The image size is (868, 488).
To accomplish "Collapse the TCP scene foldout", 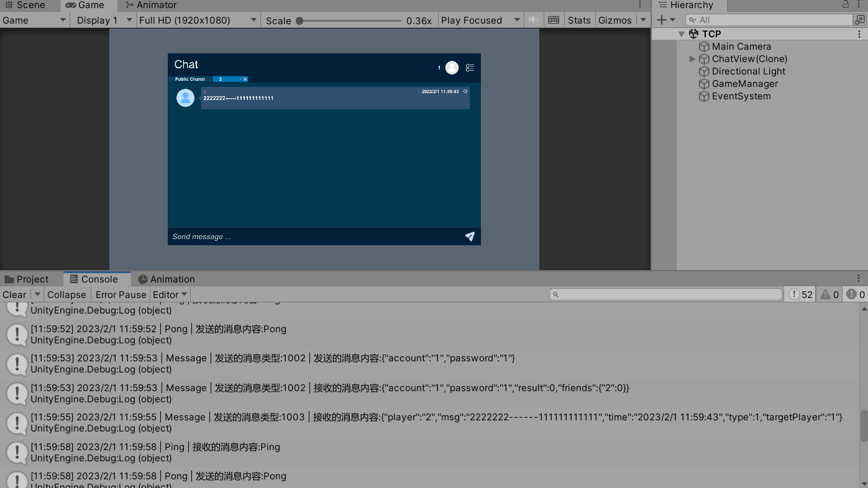I will 682,34.
